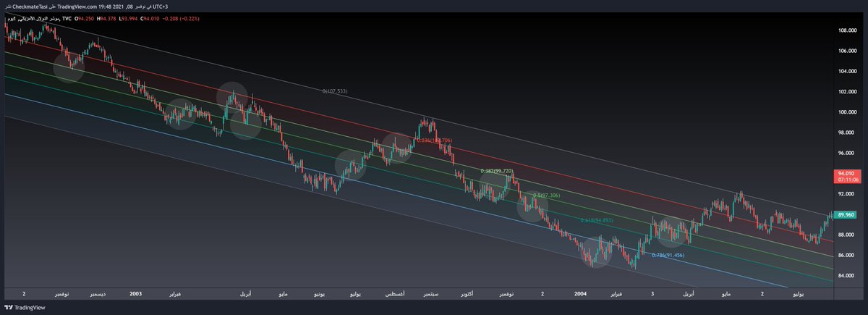868x315 pixels.
Task: Click the 2003 label on time axis
Action: pos(135,294)
